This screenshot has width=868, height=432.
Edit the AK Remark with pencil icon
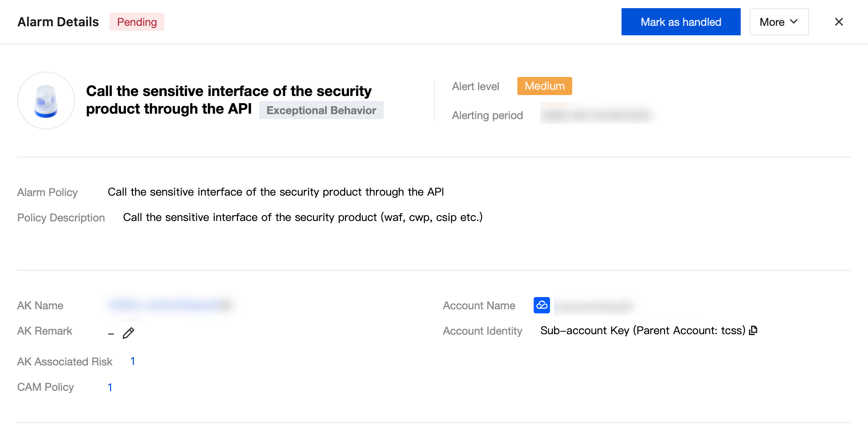click(x=129, y=333)
